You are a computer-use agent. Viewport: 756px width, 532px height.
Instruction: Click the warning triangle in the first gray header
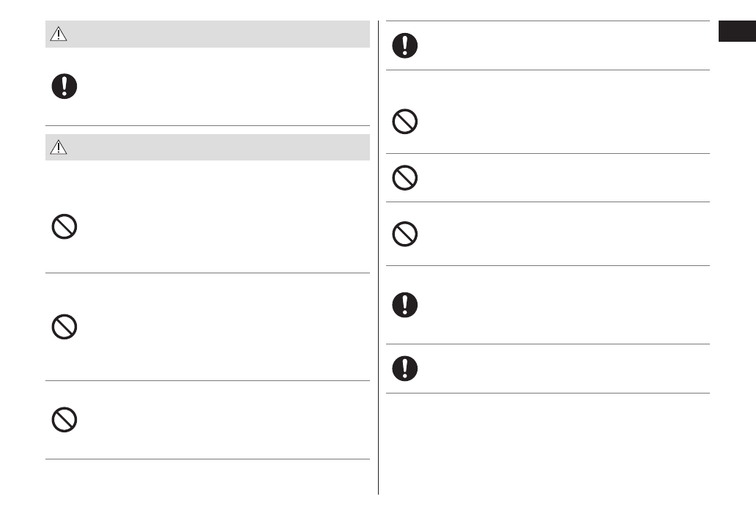[x=59, y=34]
